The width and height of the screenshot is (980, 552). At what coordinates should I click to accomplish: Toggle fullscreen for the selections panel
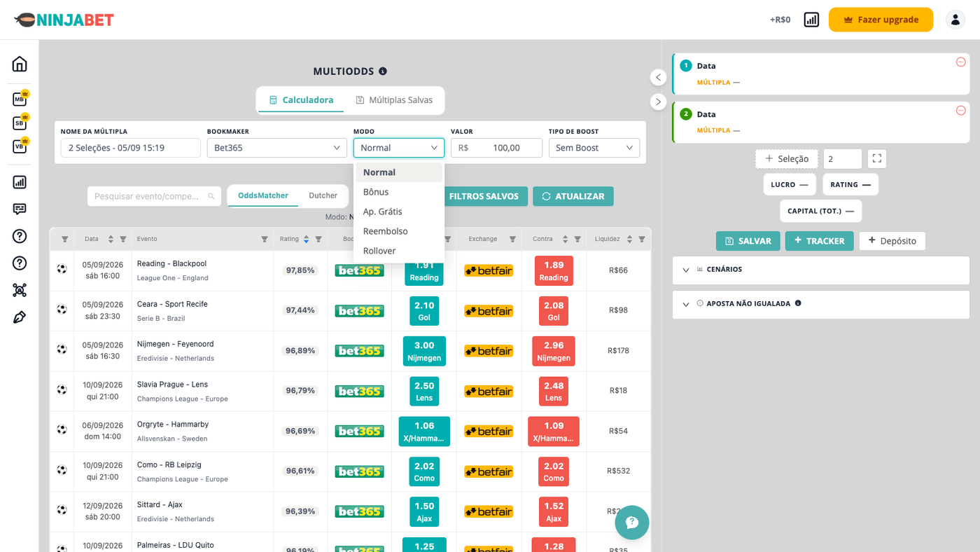point(876,159)
